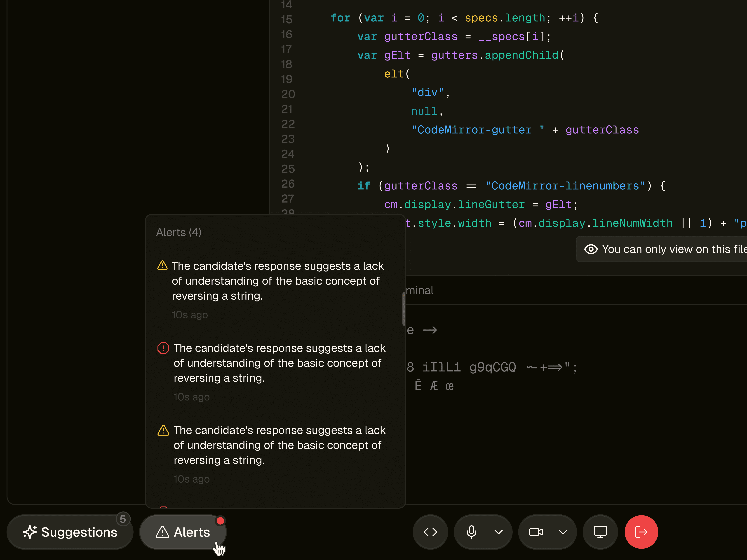The height and width of the screenshot is (560, 747).
Task: Toggle the Alerts panel button
Action: click(x=183, y=532)
